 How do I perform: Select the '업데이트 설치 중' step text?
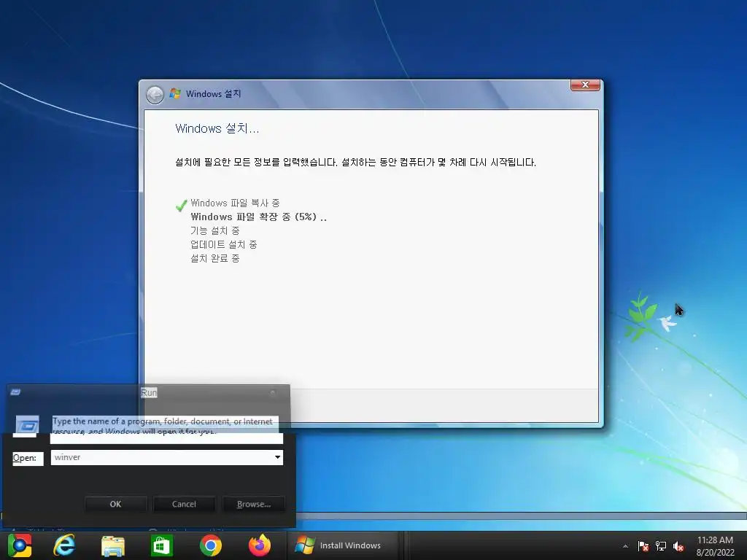tap(224, 244)
